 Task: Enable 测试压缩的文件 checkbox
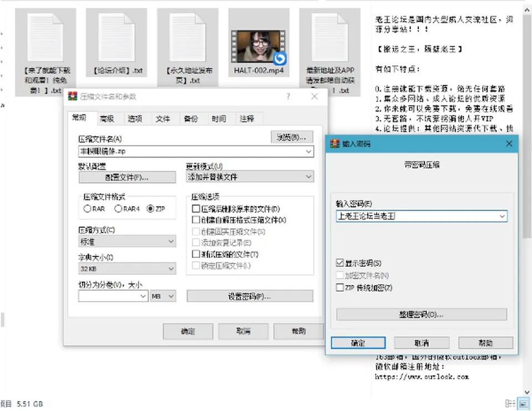click(196, 254)
